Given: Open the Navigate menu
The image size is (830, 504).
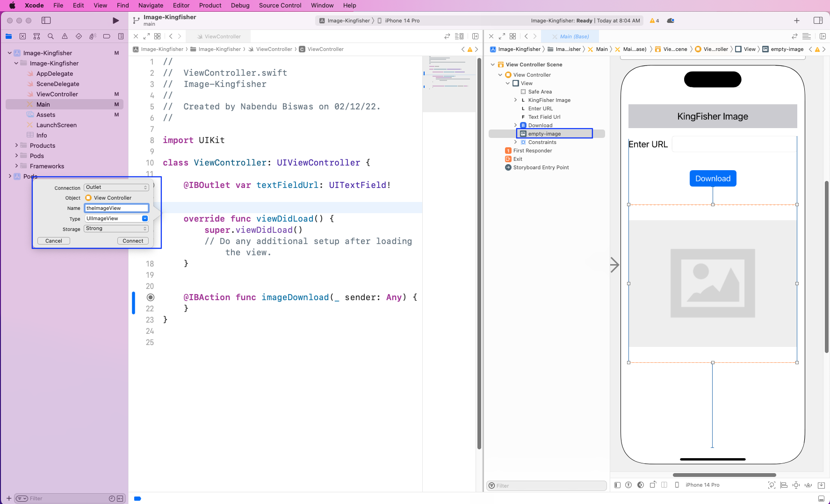Looking at the screenshot, I should pyautogui.click(x=151, y=6).
